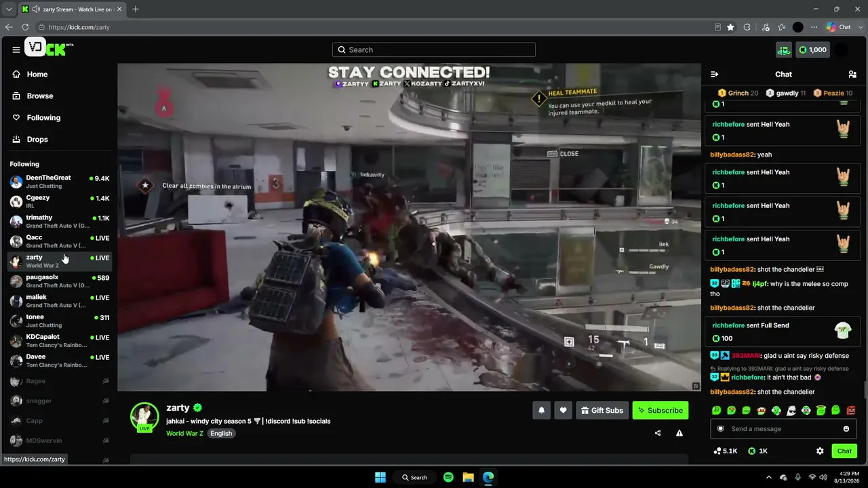Open offline channel Ragee
Viewport: 868px width, 488px height.
click(x=60, y=381)
